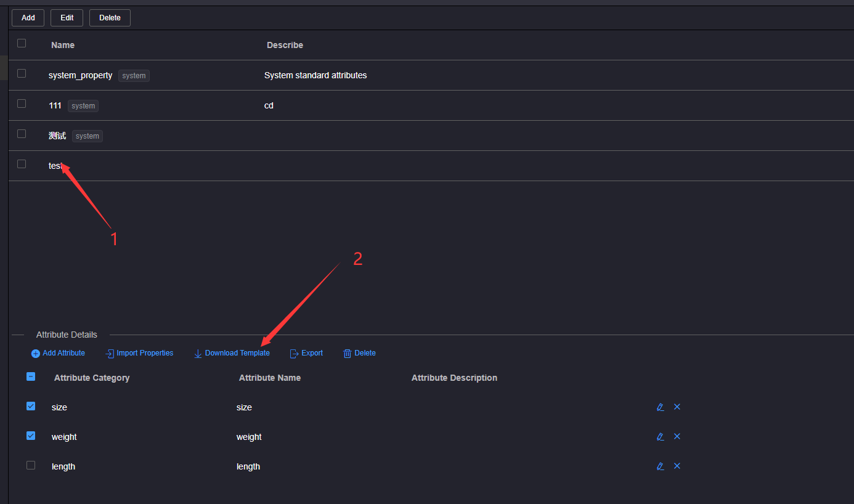The height and width of the screenshot is (504, 854).
Task: Uncheck the size attribute checkbox
Action: tap(31, 406)
